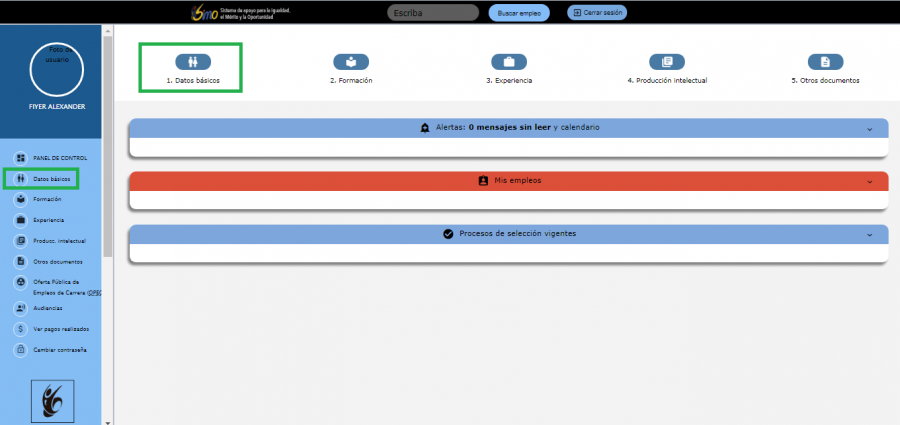The height and width of the screenshot is (425, 900).
Task: Click the Escriba search input field
Action: (x=432, y=13)
